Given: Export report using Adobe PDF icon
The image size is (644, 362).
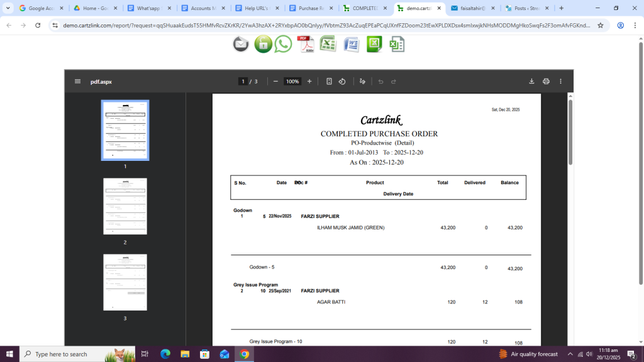Looking at the screenshot, I should pos(306,44).
